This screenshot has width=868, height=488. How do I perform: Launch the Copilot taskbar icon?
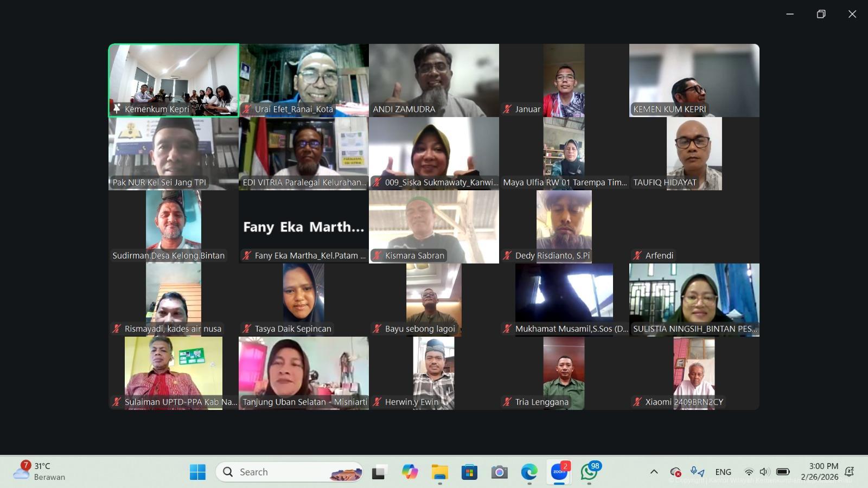[410, 472]
